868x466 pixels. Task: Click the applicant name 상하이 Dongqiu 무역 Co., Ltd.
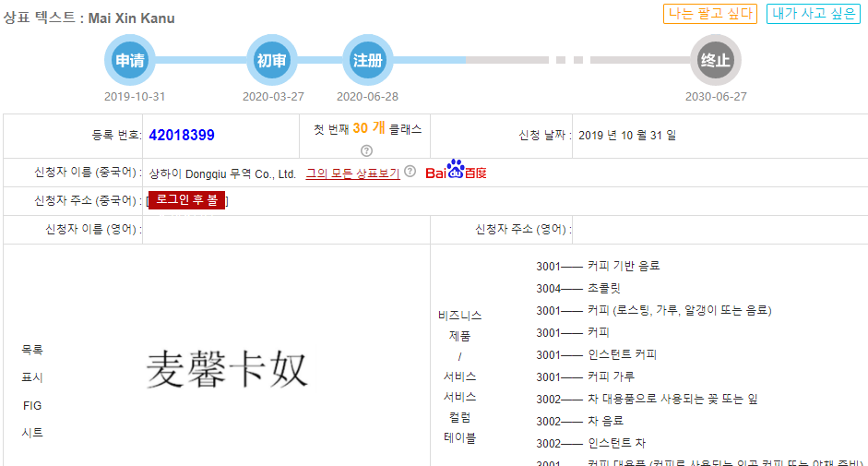pos(222,174)
